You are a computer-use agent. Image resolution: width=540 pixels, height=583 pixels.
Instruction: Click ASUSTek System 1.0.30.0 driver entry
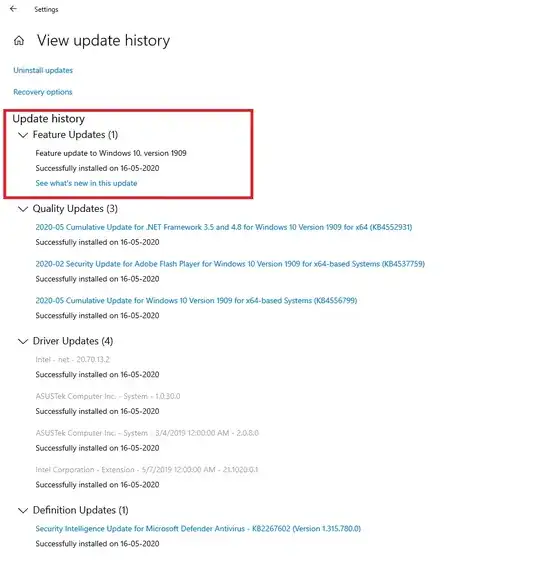point(108,396)
